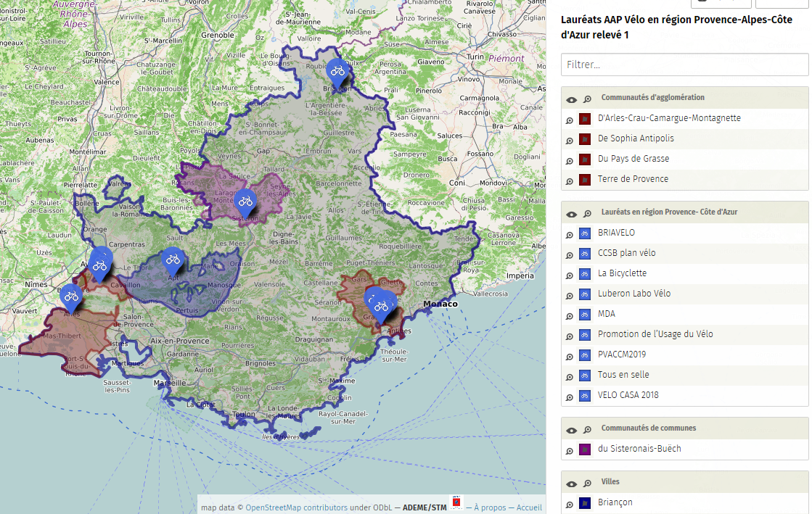Toggle visibility of Communautés d'agglomération layer
The image size is (812, 514).
(572, 100)
